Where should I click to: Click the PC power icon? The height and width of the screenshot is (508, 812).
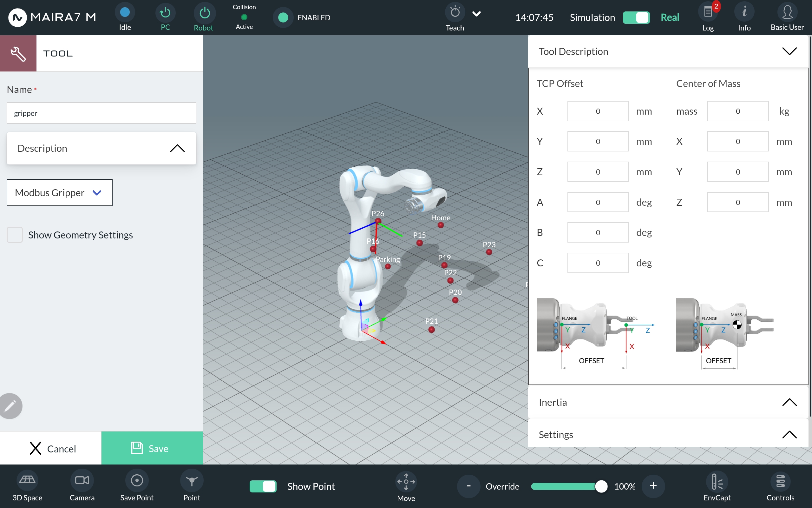(x=165, y=12)
